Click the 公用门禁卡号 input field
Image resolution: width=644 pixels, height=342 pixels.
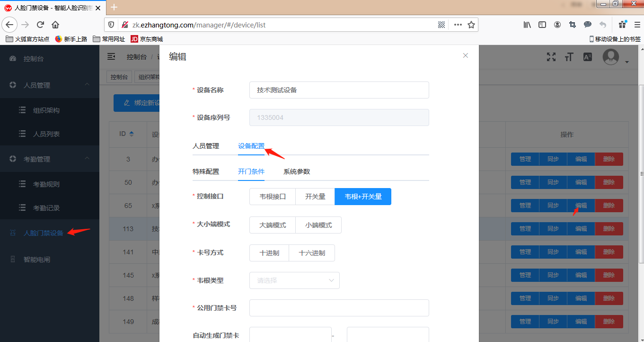[339, 308]
